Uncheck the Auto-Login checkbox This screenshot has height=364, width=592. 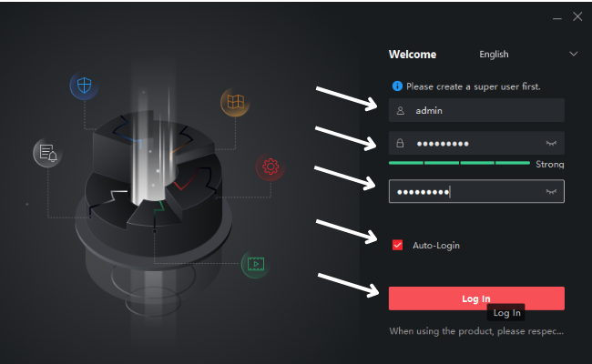pyautogui.click(x=397, y=245)
